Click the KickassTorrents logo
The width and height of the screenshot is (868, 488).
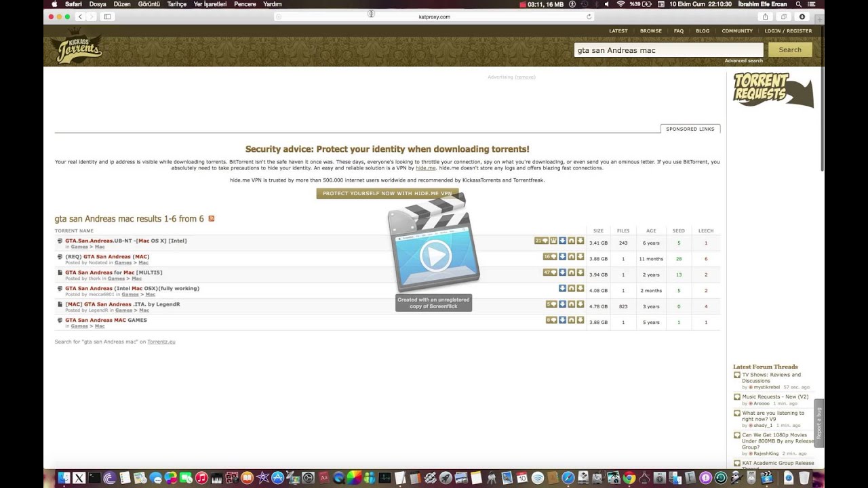[x=77, y=47]
